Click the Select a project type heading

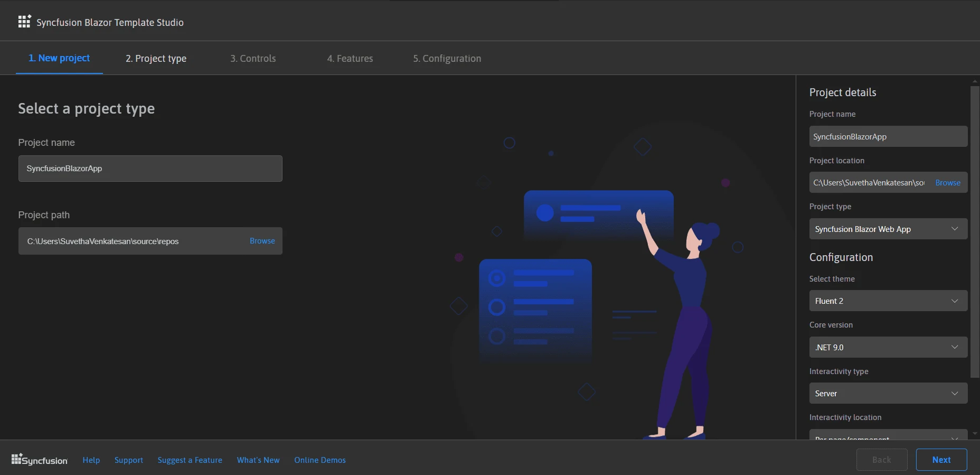coord(87,109)
